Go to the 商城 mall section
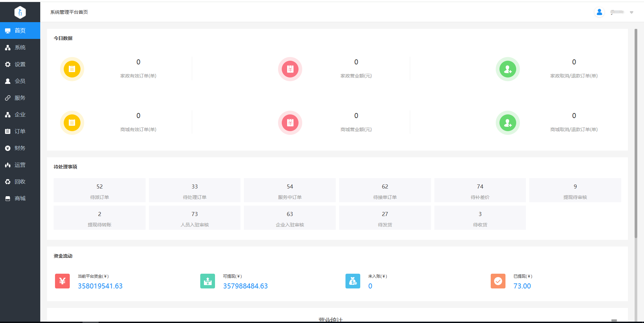644x323 pixels. coord(20,198)
